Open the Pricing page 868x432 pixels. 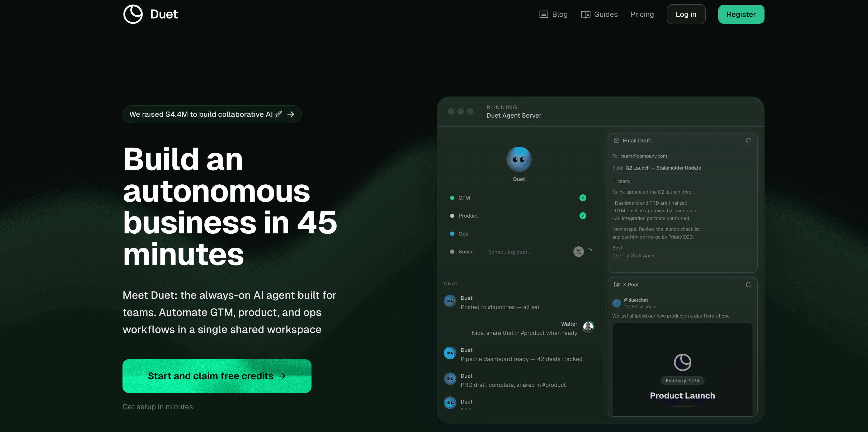point(642,14)
